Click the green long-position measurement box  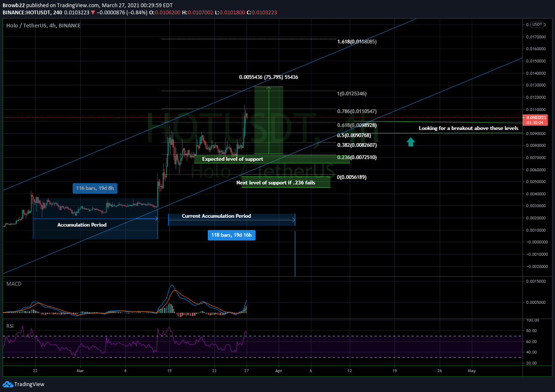coord(269,121)
